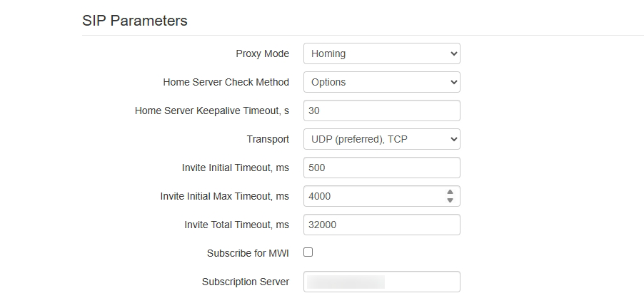
Task: Open the Transport dropdown
Action: click(381, 139)
